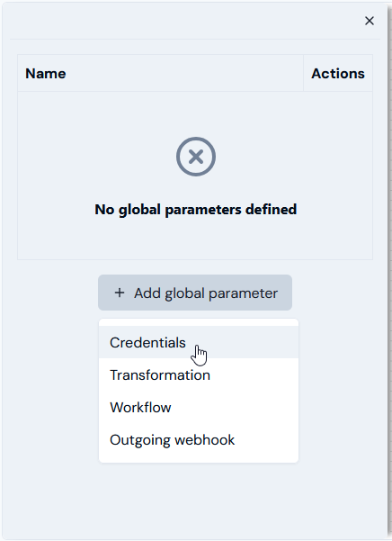Close the global parameters panel
The width and height of the screenshot is (392, 541).
pos(370,21)
